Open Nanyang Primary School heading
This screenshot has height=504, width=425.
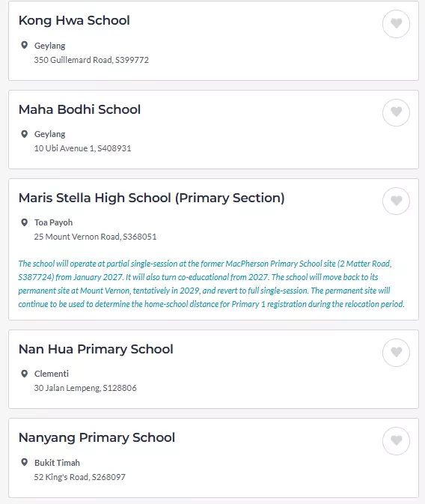pos(97,438)
